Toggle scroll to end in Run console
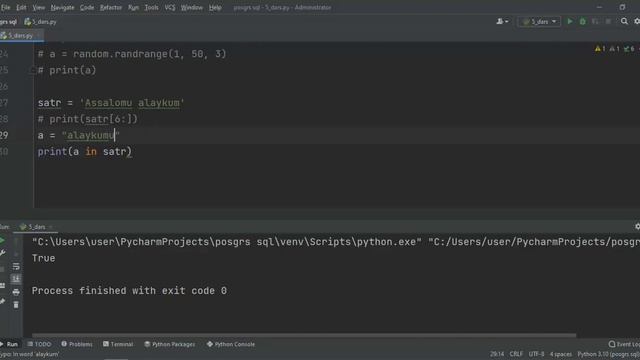The height and width of the screenshot is (360, 640). pos(16,279)
